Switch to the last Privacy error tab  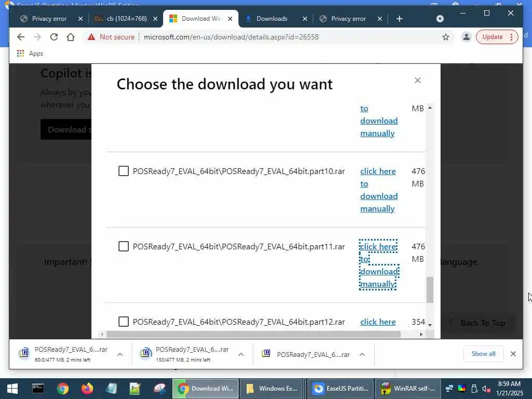point(349,19)
